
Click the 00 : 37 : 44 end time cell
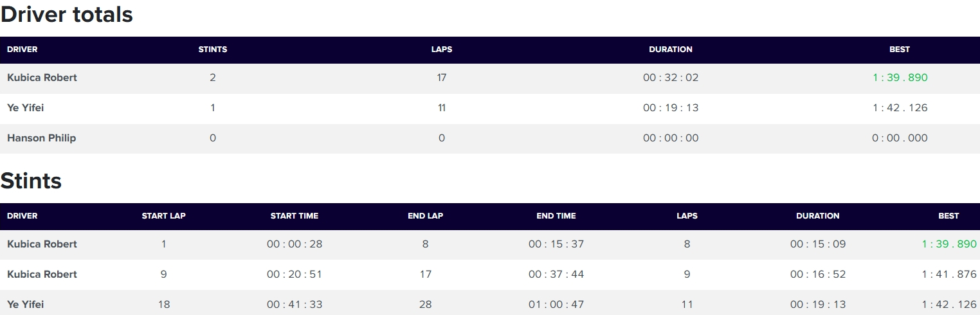tap(556, 274)
